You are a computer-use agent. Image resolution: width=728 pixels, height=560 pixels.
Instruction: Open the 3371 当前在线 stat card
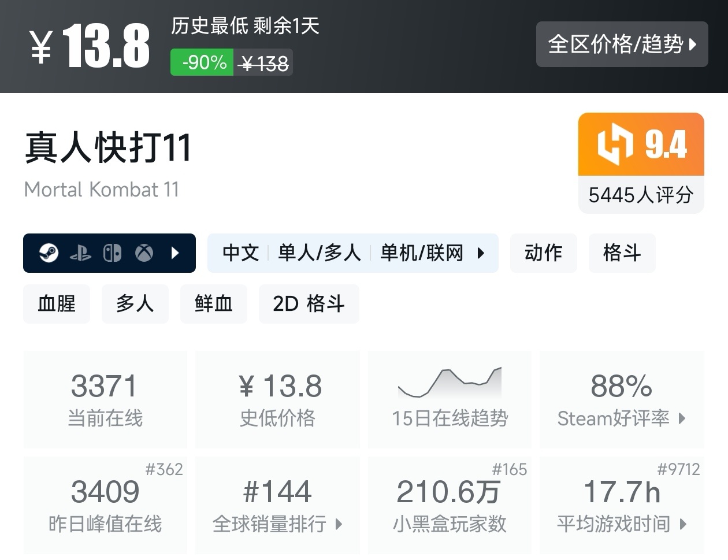105,399
